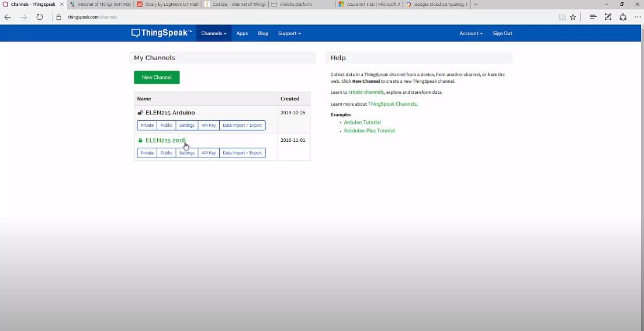
Task: Switch to the nimbits platform tab
Action: tap(302, 5)
